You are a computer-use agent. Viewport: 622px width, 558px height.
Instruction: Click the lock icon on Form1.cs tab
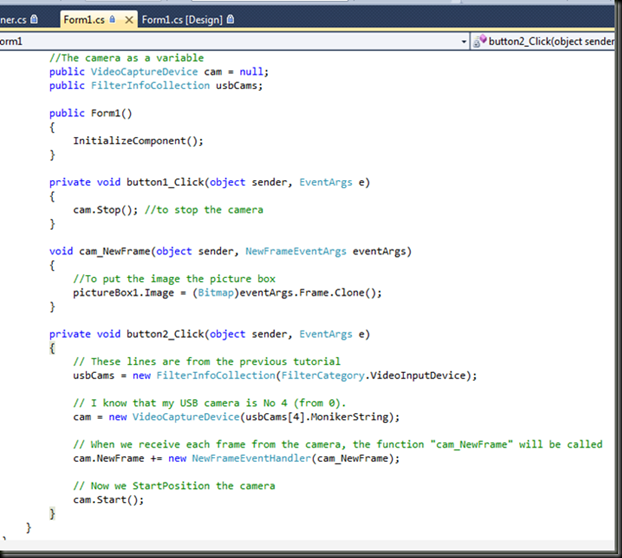tap(112, 19)
